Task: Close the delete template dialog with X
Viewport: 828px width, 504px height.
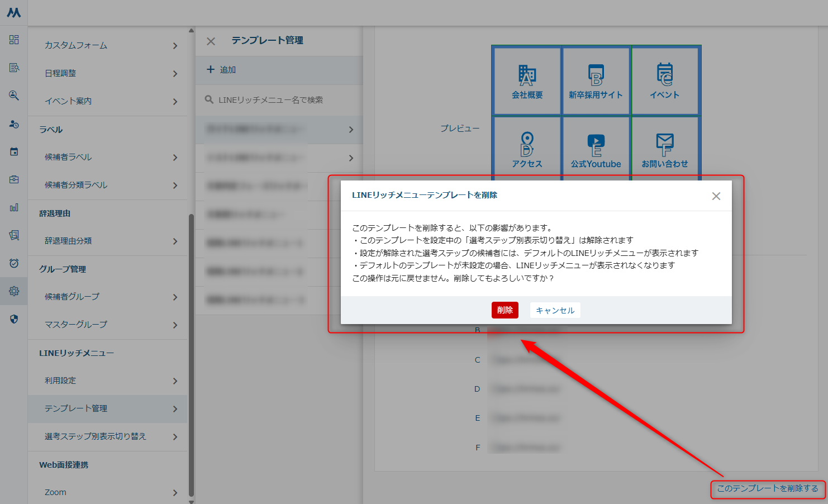Action: (x=716, y=196)
